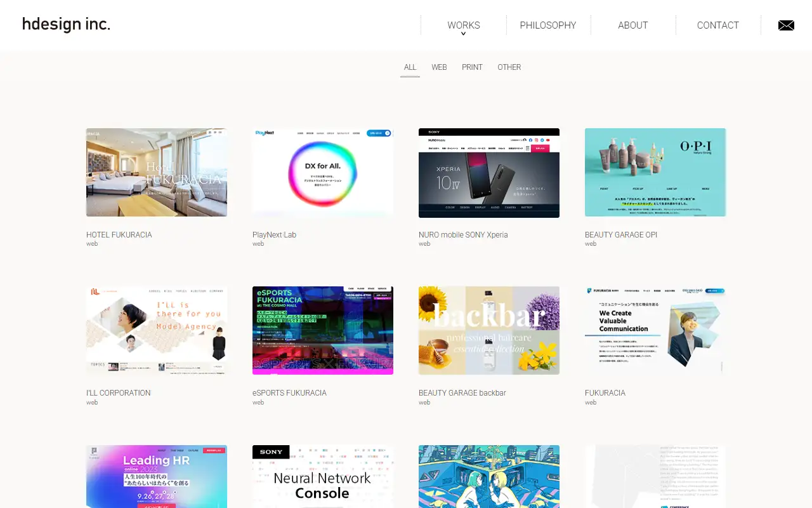Viewport: 812px width, 508px height.
Task: Open the Leading HR thumbnail
Action: tap(157, 476)
